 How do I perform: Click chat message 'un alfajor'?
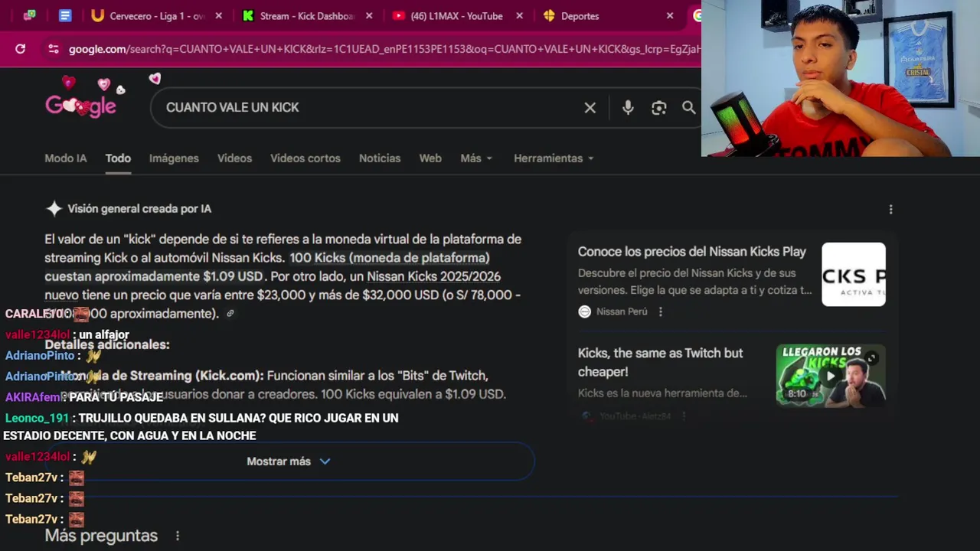coord(104,334)
